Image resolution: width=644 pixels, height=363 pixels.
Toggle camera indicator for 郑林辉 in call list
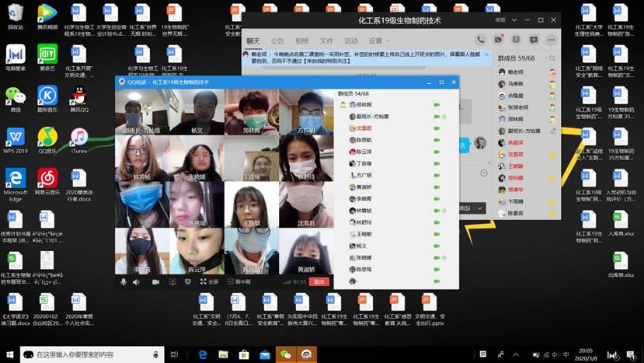coord(437,105)
